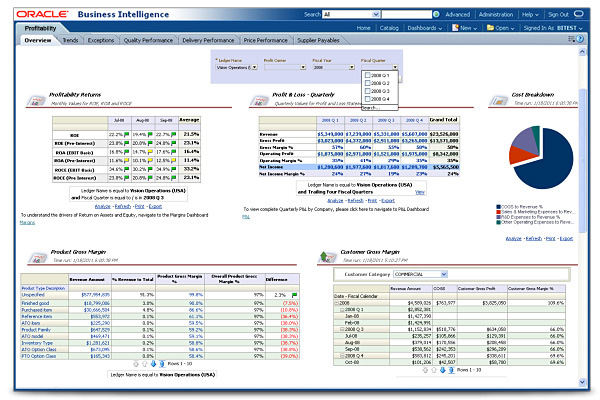Click Export under Profit & Loss Quarterly

(388, 201)
